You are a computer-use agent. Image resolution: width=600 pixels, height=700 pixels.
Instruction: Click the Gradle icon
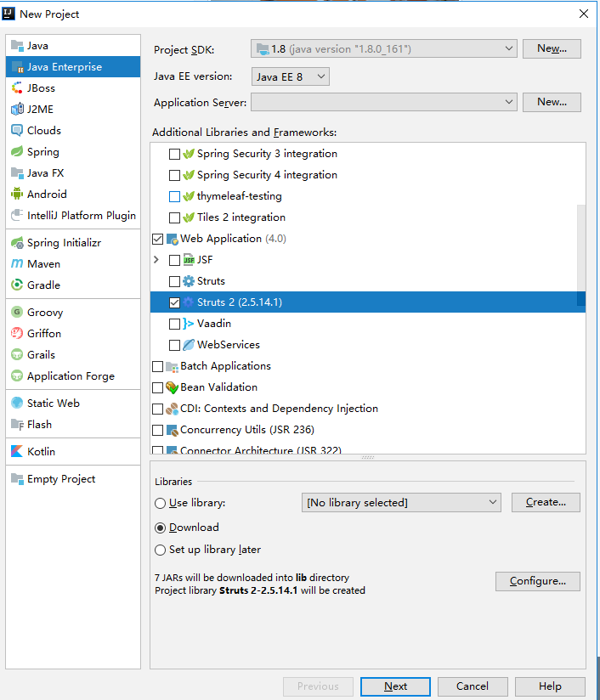point(17,285)
